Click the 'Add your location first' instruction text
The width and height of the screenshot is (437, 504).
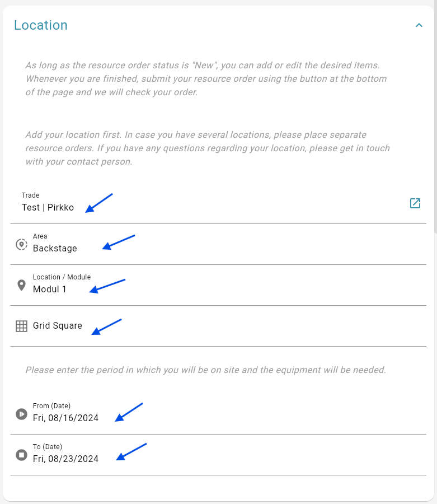[x=208, y=148]
